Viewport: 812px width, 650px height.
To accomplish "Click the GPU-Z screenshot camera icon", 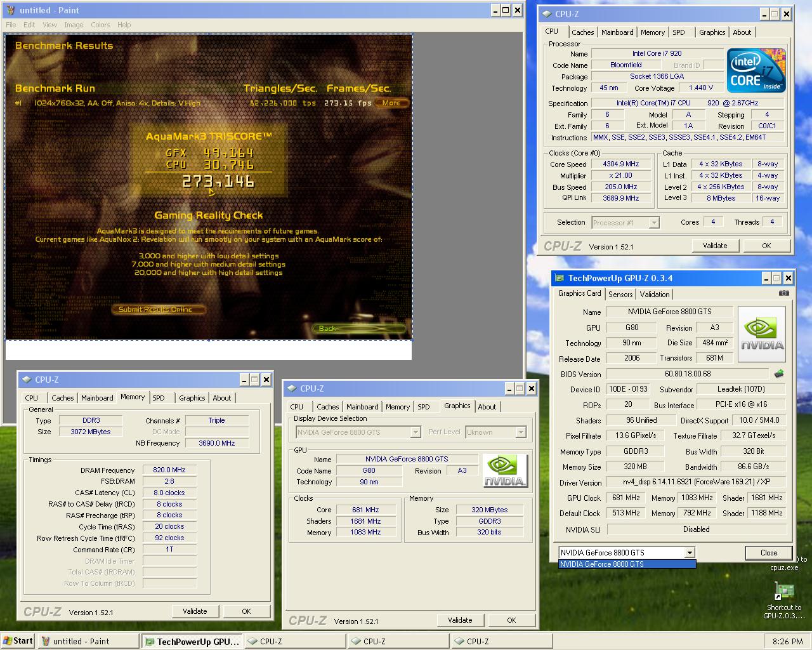I will (x=784, y=293).
